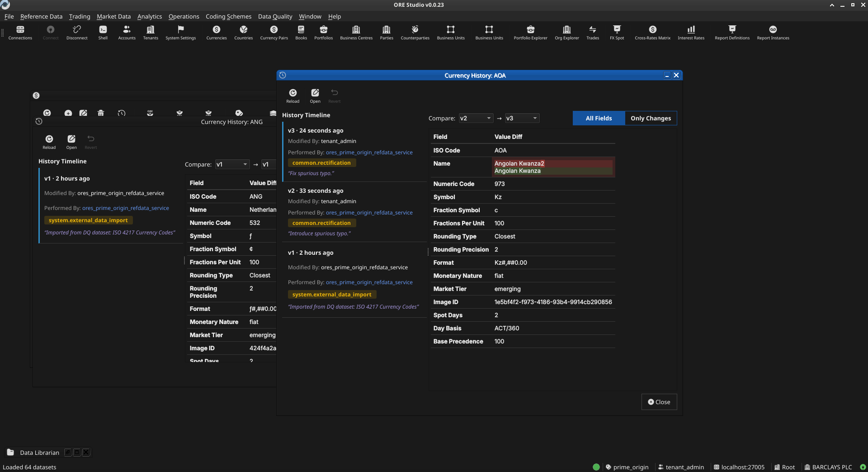Open Interest Rates from the toolbar
868x472 pixels.
pos(691,33)
